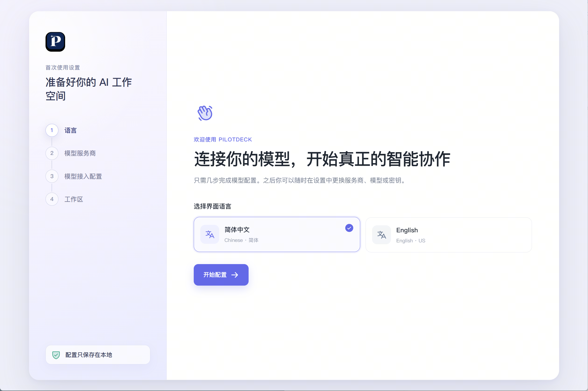Click the green shield icon
Image resolution: width=588 pixels, height=391 pixels.
coord(56,355)
